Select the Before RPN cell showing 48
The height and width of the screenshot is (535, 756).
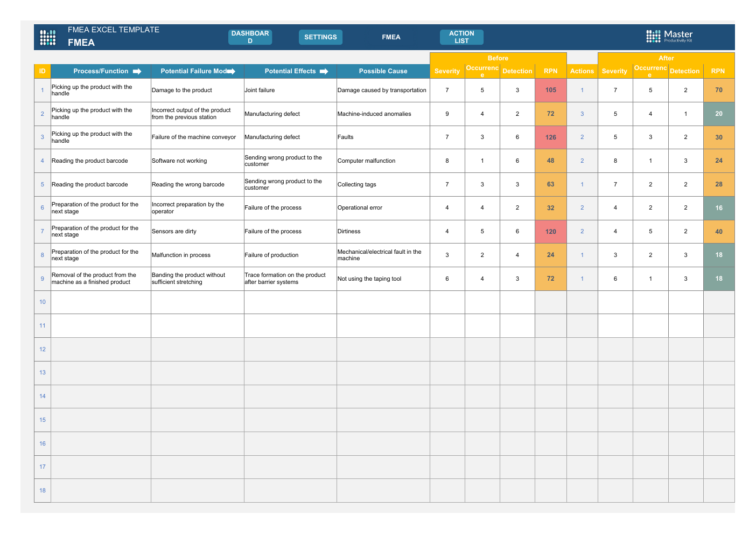click(x=551, y=161)
